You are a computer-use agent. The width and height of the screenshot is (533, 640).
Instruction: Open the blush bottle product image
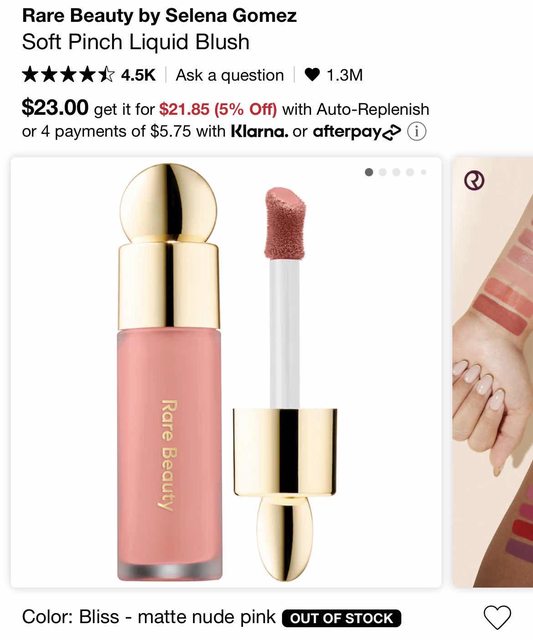tap(226, 372)
